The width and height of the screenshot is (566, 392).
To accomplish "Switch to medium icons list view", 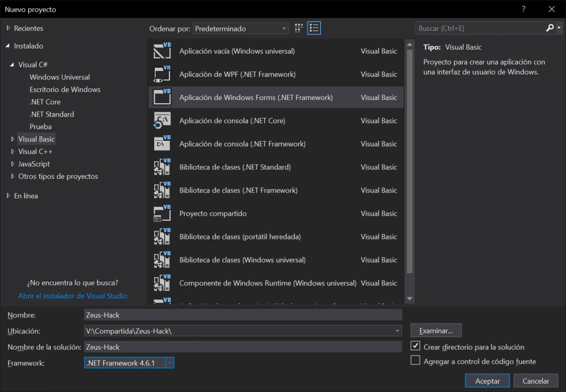I will pos(314,28).
